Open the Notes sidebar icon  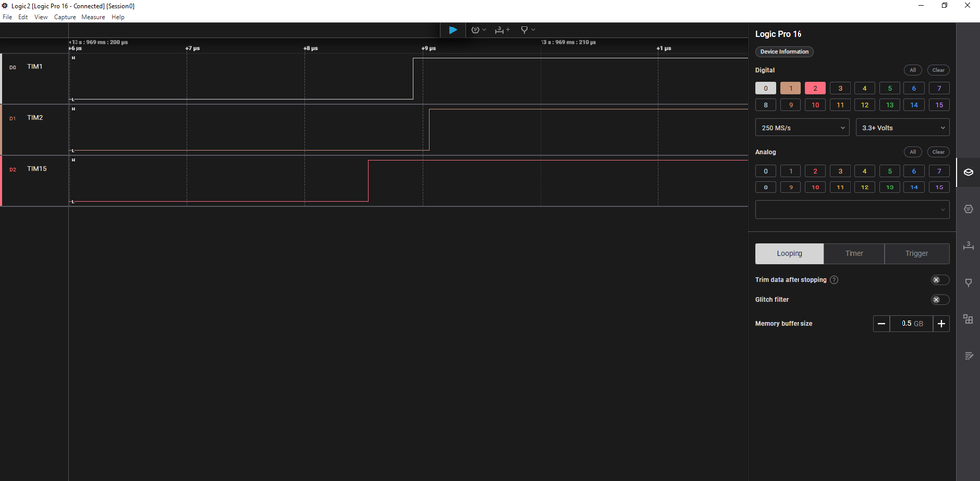968,356
